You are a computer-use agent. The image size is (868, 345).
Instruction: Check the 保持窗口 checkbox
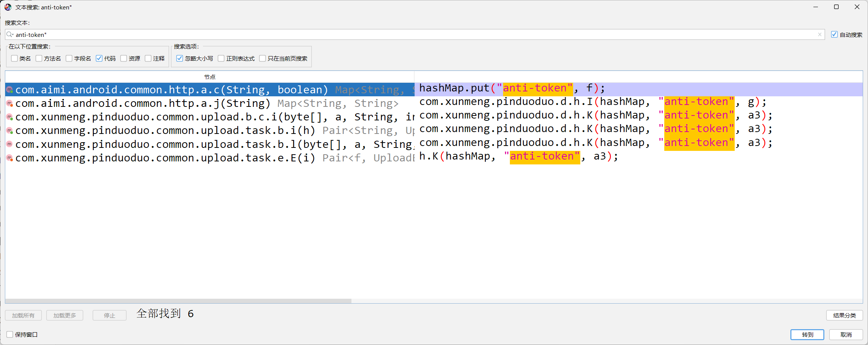click(x=10, y=334)
